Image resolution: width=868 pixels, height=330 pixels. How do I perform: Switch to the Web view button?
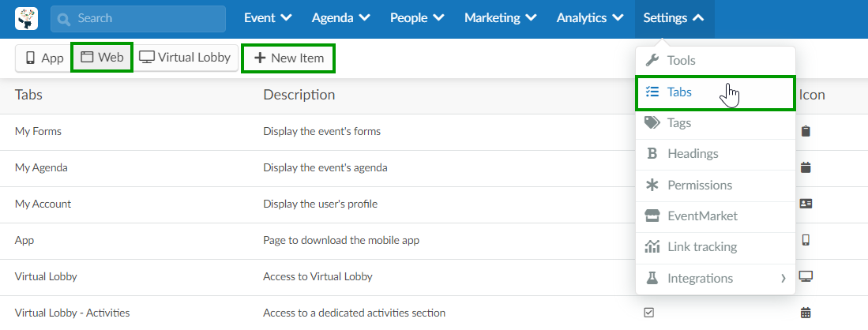[x=102, y=57]
